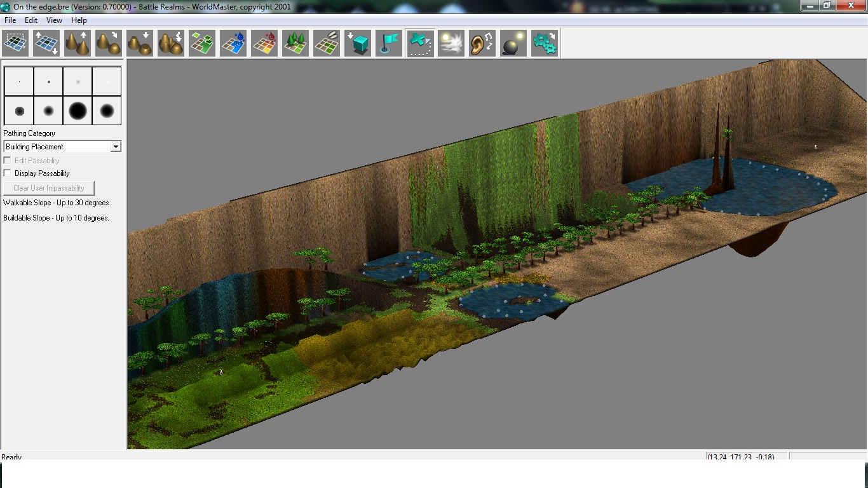868x488 pixels.
Task: Click the Ready status bar text
Action: coord(11,457)
